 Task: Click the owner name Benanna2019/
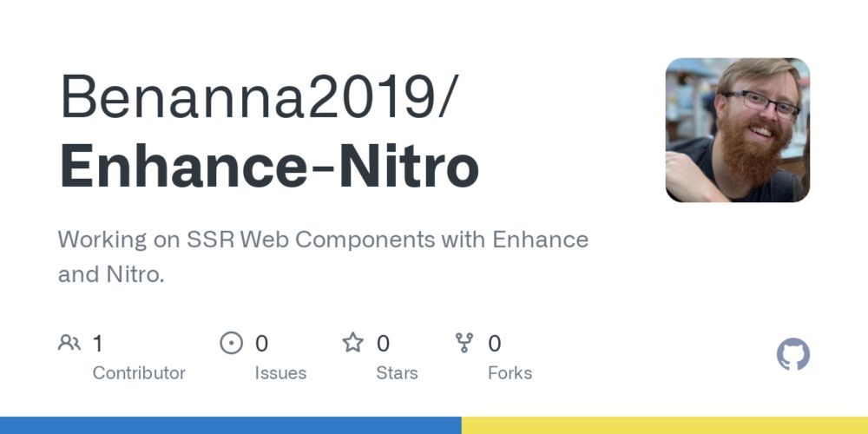[x=259, y=95]
